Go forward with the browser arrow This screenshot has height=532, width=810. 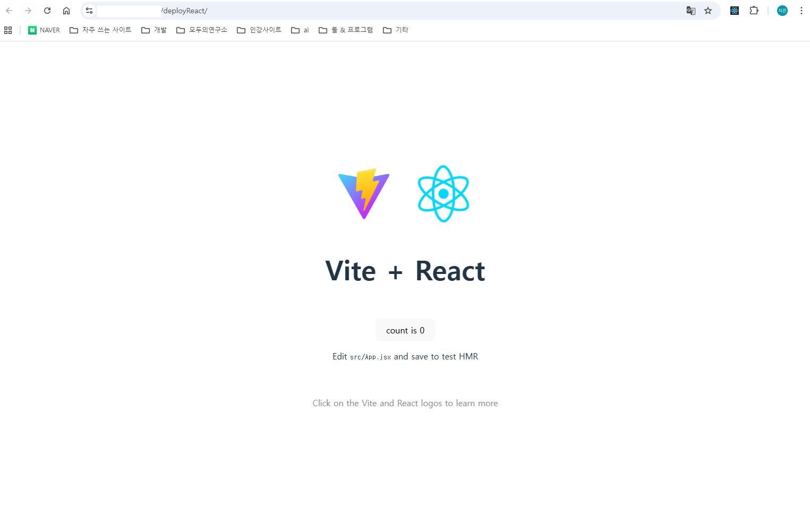click(x=28, y=11)
